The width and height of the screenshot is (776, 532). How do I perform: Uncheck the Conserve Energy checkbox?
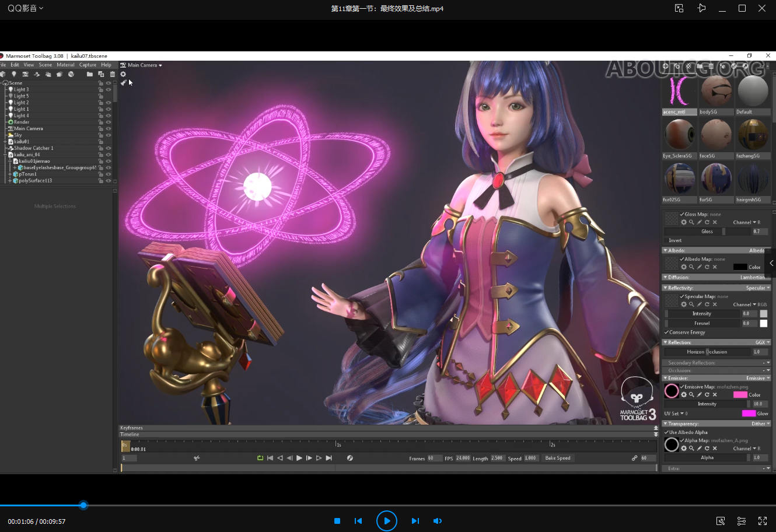tap(666, 332)
